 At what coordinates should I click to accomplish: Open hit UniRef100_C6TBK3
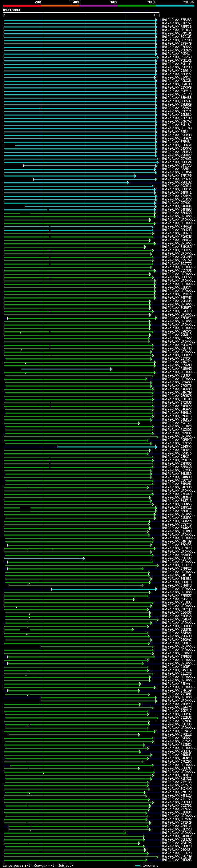pos(177,30)
